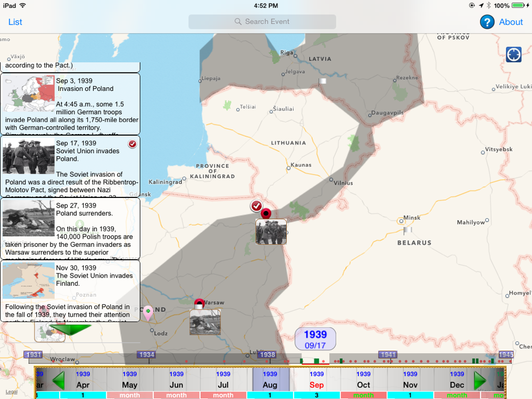Viewport: 532px width, 399px height.
Task: Open the Soviet Union invades Poland photo
Action: coord(29,156)
